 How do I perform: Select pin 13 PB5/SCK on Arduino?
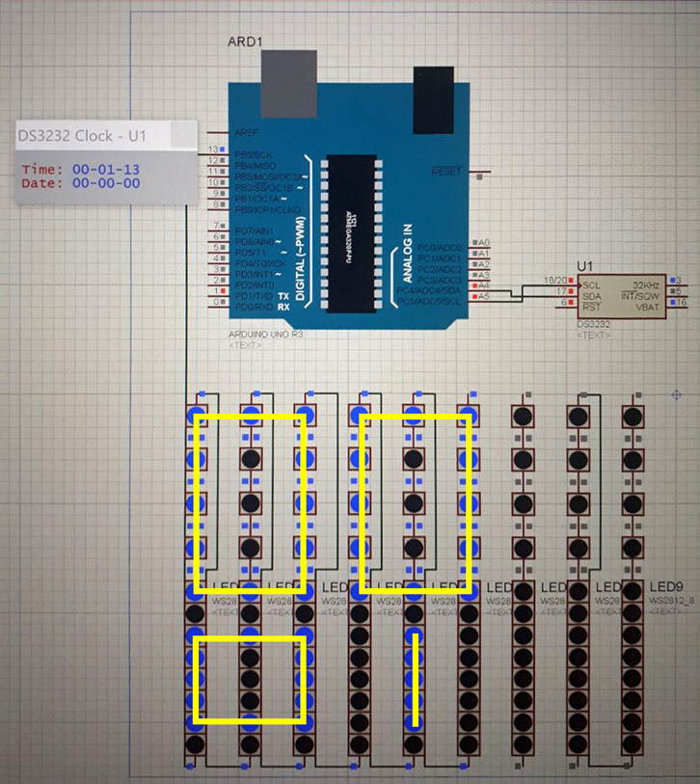(254, 154)
